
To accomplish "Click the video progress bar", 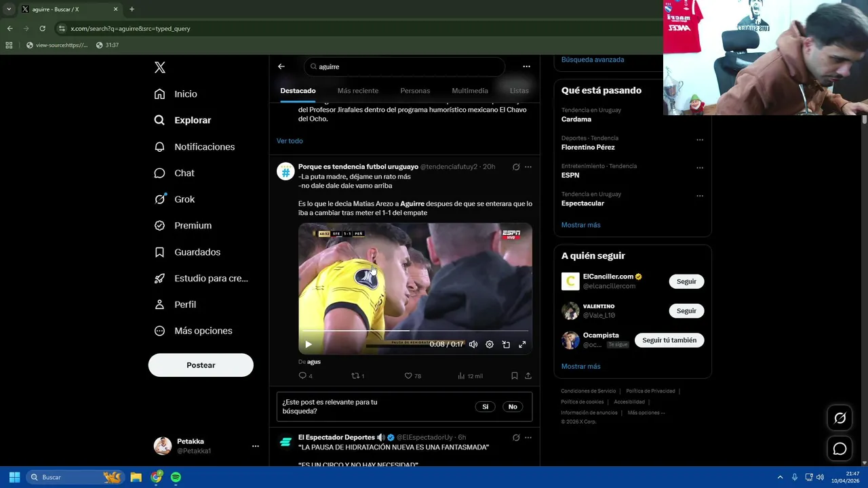I will (x=415, y=331).
